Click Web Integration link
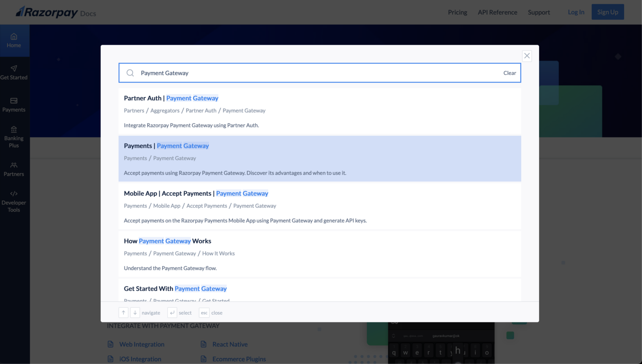This screenshot has width=642, height=364. click(142, 344)
